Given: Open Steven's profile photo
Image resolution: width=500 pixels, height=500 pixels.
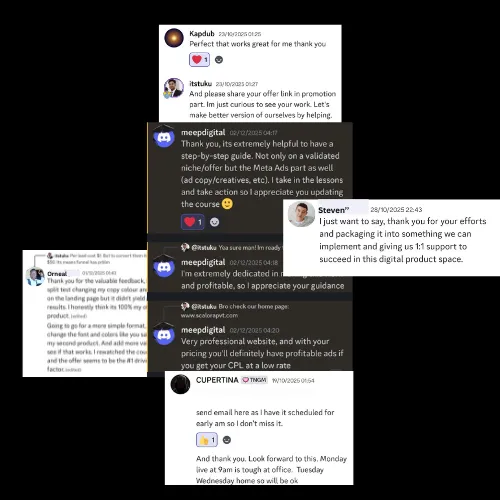Looking at the screenshot, I should point(301,214).
